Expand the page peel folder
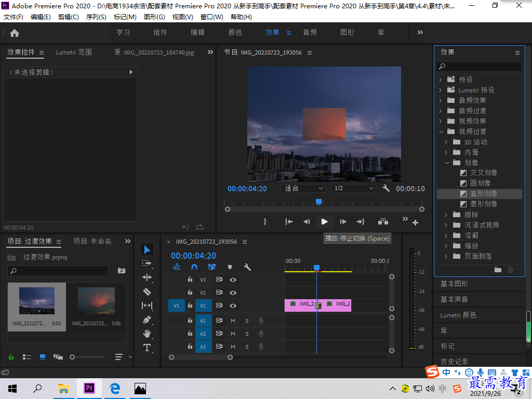The image size is (532, 399). pos(446,256)
